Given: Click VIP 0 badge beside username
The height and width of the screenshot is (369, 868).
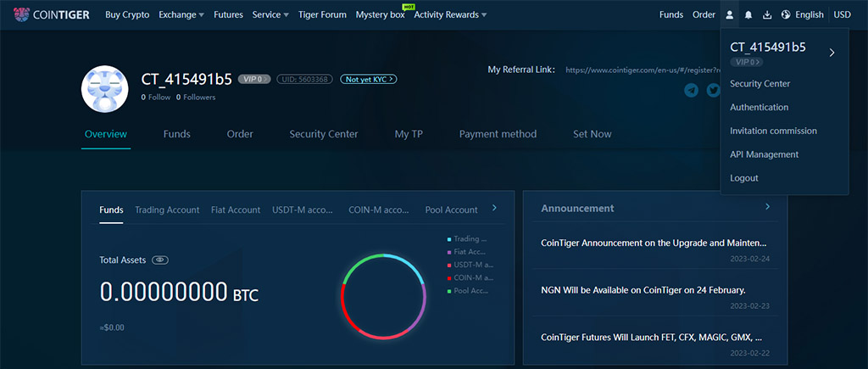Looking at the screenshot, I should coord(254,79).
